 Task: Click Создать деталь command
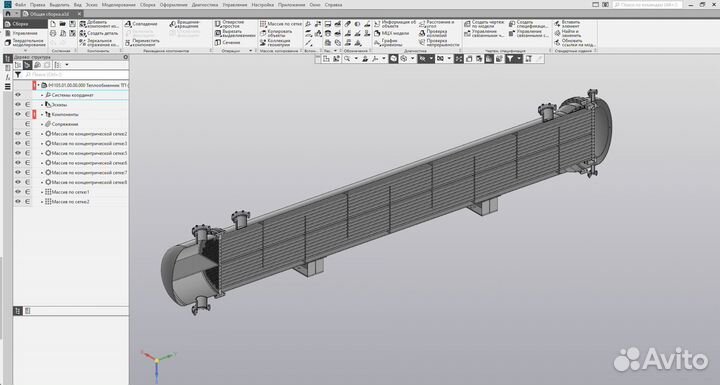click(99, 34)
